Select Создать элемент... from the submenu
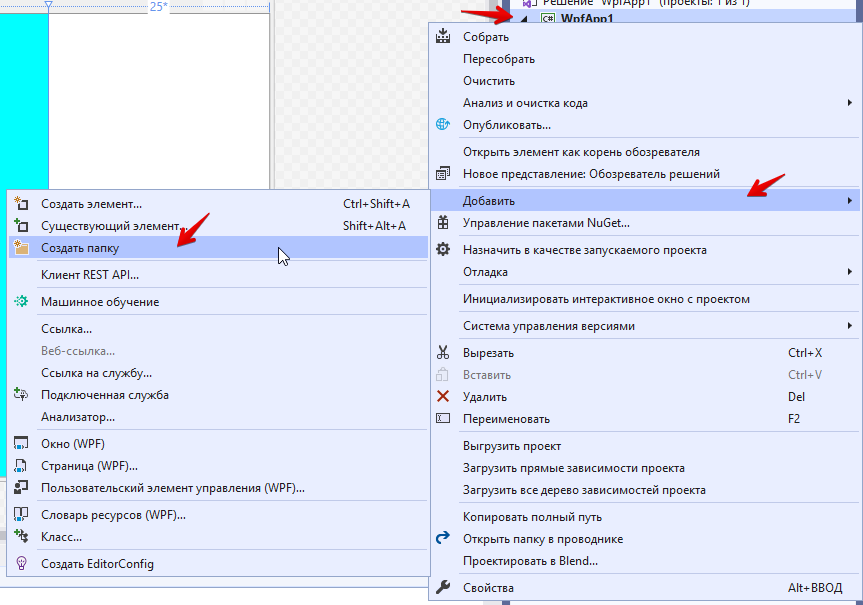The image size is (863, 605). (x=91, y=203)
